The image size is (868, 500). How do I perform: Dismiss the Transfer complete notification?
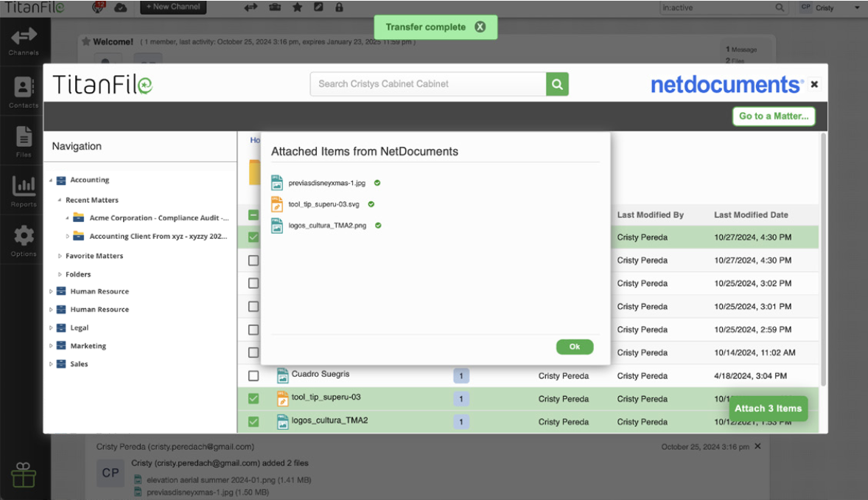[x=480, y=27]
